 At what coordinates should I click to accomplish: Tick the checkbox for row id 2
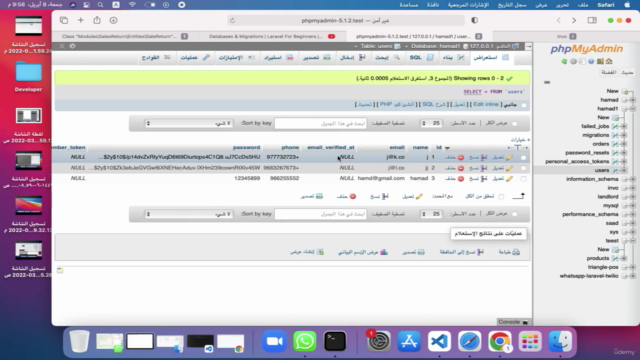click(523, 168)
